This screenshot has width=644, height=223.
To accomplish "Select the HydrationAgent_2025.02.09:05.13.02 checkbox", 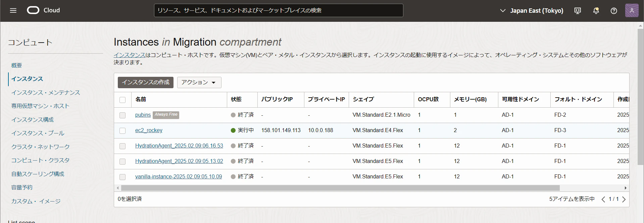I will (x=122, y=161).
